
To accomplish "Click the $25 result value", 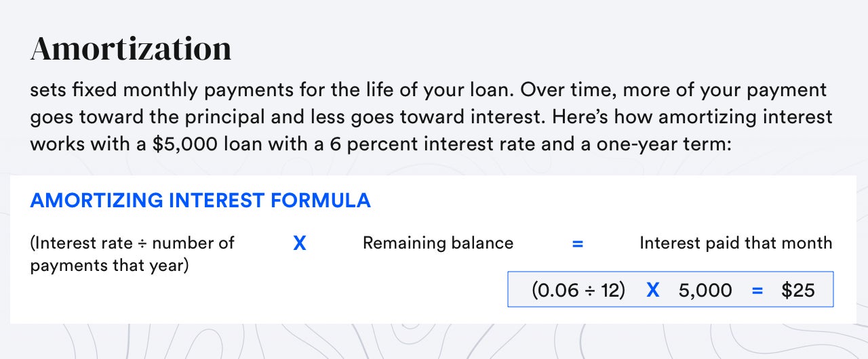I will tap(797, 291).
